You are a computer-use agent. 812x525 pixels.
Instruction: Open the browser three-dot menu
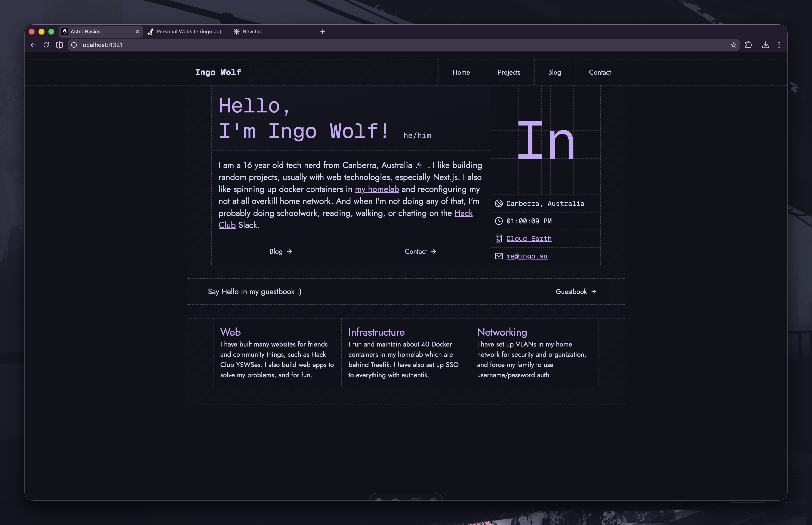[779, 45]
